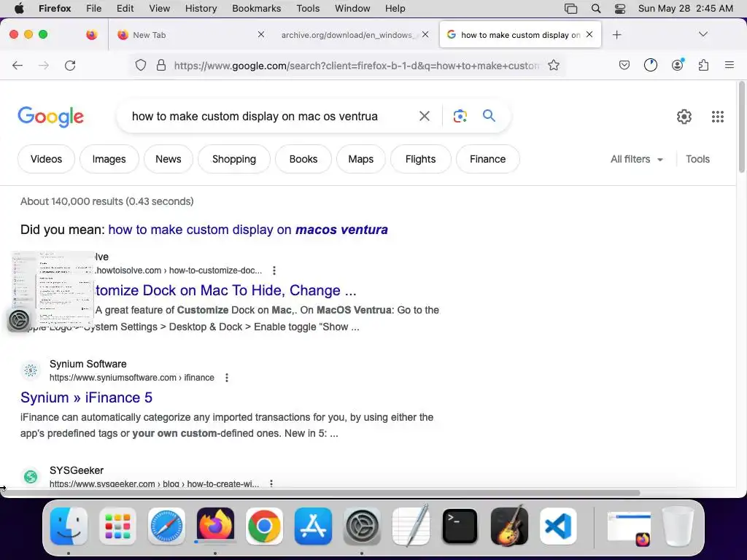Open the Customize Dock on Mac result
The image size is (747, 560).
226,290
